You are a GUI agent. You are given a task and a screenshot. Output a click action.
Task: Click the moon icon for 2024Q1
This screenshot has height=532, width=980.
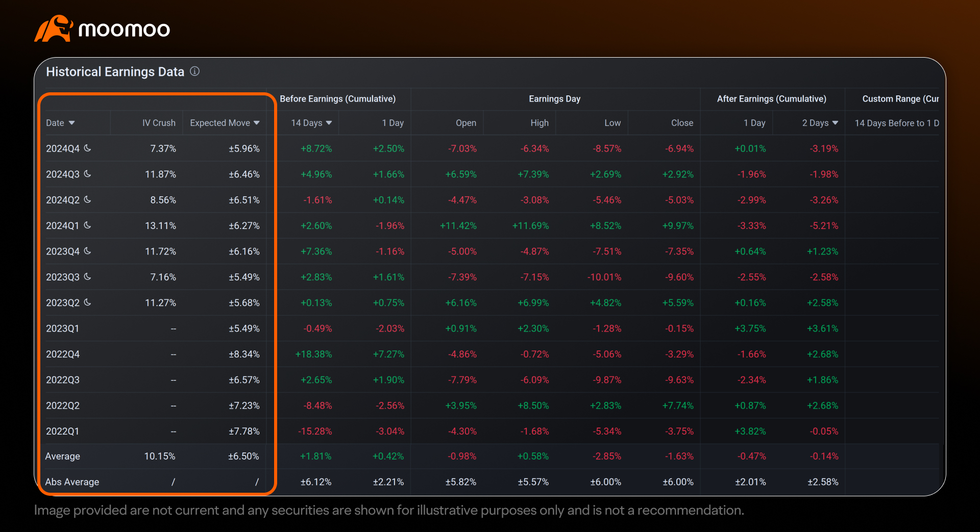[x=87, y=225]
